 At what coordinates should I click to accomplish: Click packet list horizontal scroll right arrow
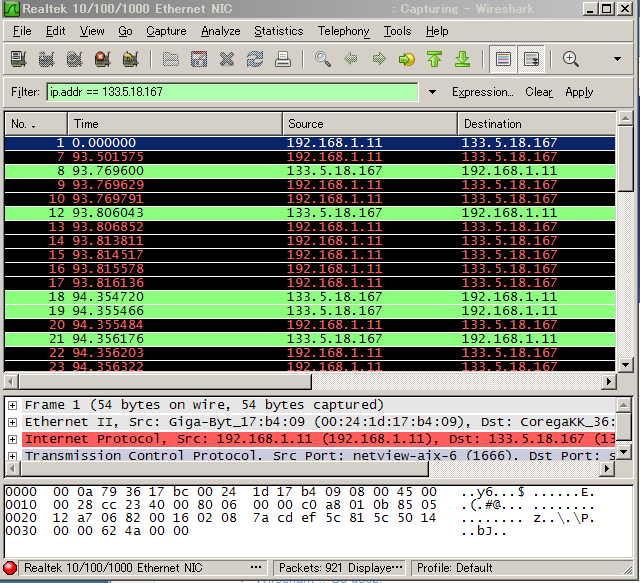pyautogui.click(x=609, y=382)
